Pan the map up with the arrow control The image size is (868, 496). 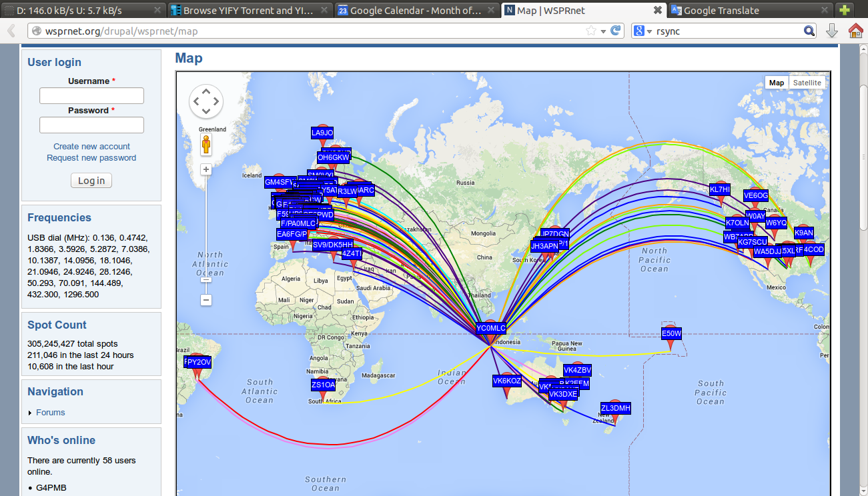tap(206, 91)
